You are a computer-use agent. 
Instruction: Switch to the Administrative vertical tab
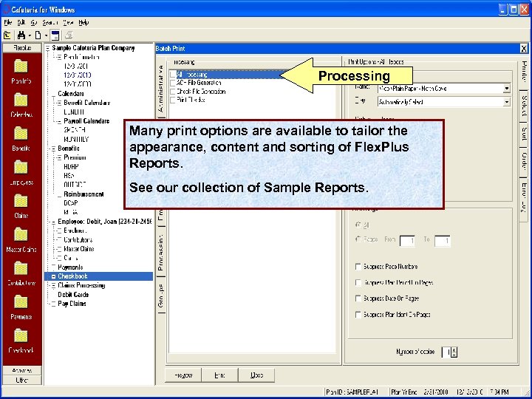click(x=161, y=89)
